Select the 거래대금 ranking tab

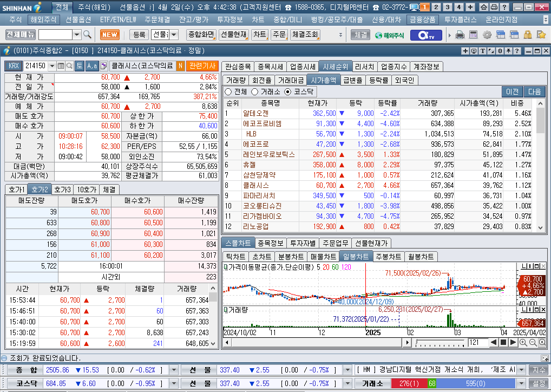291,81
